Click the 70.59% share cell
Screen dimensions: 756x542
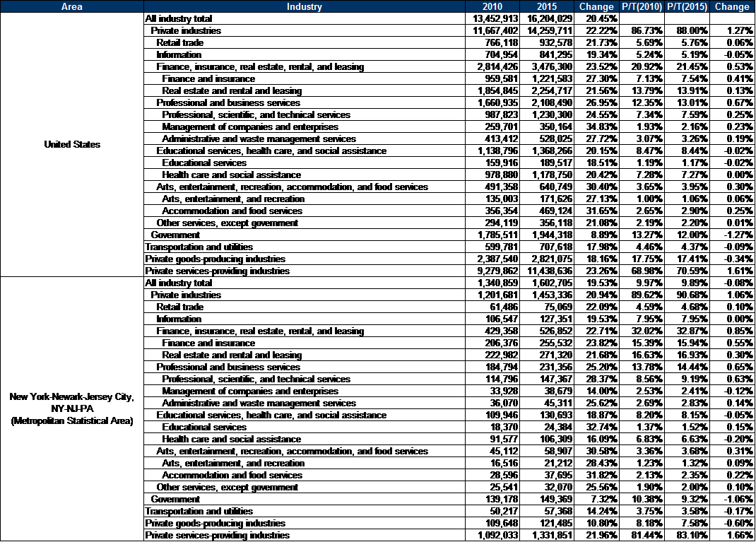(x=687, y=271)
